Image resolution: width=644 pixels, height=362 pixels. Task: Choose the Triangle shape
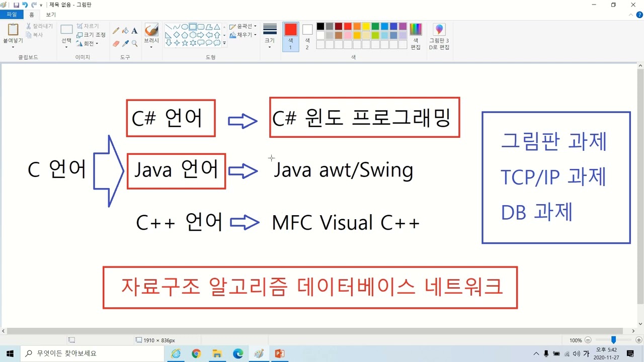point(217,27)
